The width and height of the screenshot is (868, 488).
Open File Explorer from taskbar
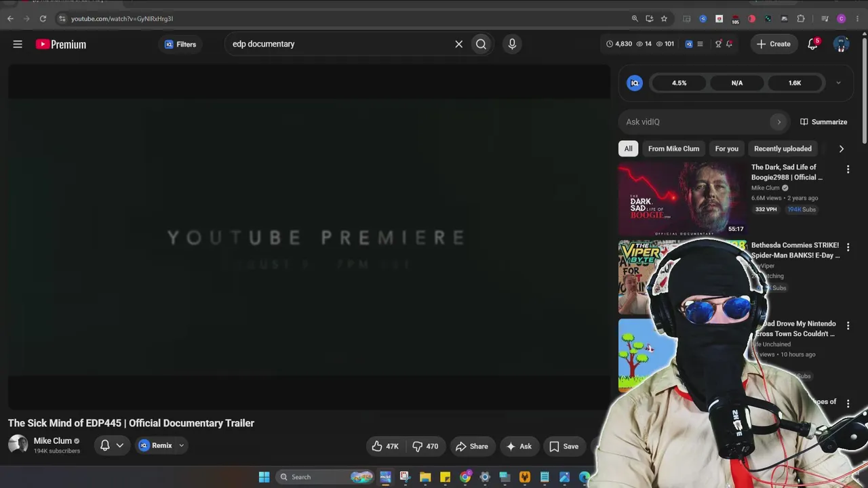[x=425, y=477]
